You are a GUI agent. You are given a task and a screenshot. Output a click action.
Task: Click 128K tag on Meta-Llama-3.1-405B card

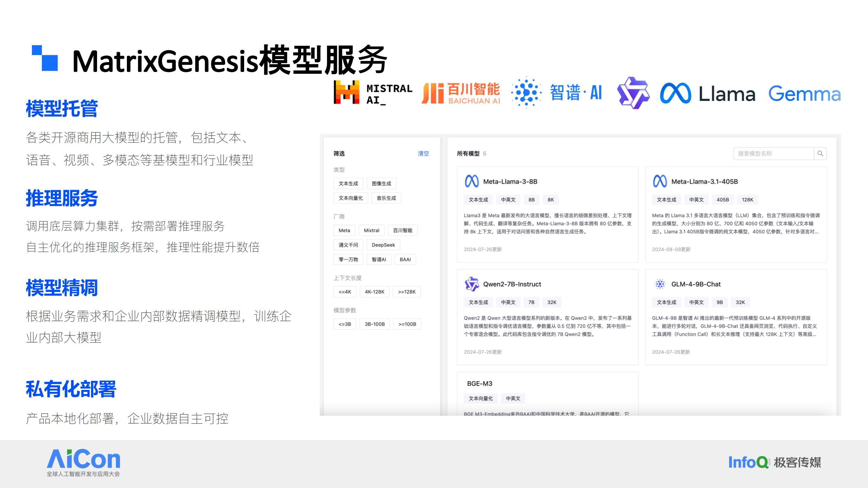click(747, 200)
